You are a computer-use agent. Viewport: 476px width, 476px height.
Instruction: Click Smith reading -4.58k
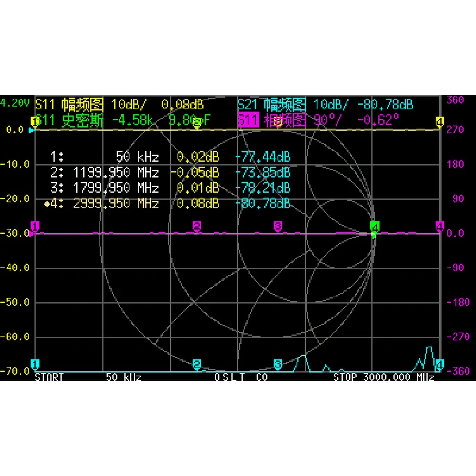[133, 120]
